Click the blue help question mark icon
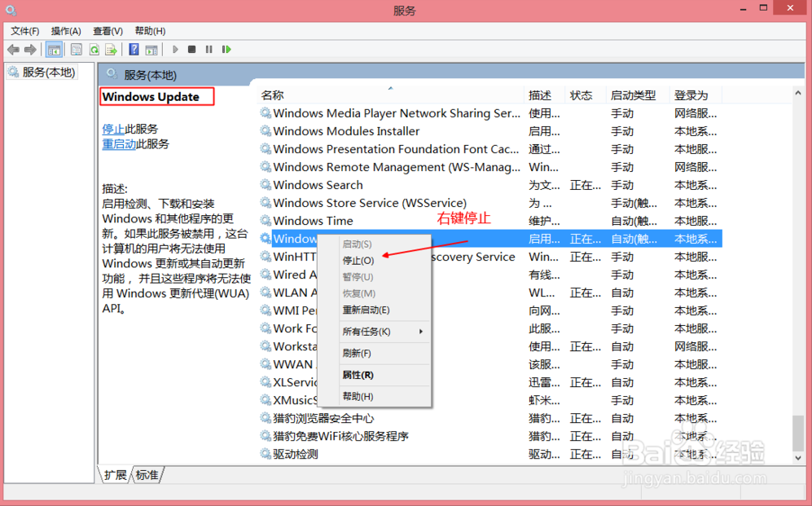This screenshot has height=506, width=812. pyautogui.click(x=135, y=50)
